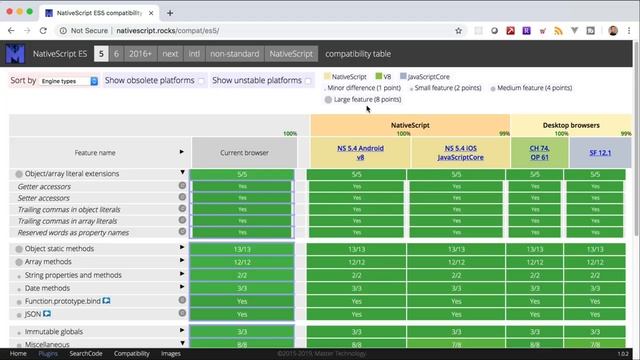This screenshot has height=360, width=640.
Task: Reload the current page
Action: click(x=43, y=31)
